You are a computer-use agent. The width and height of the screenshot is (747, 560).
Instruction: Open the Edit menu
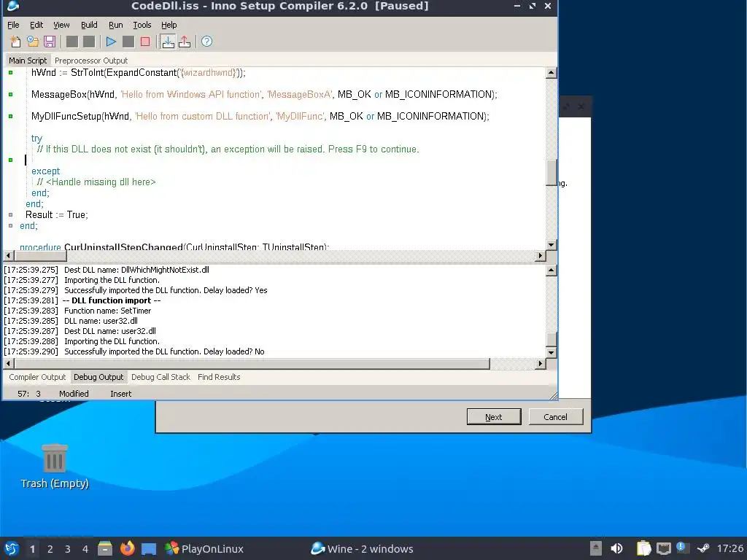click(36, 25)
